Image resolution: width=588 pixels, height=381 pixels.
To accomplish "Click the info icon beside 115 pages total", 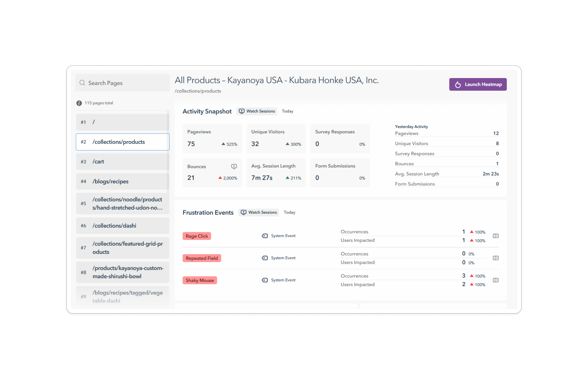I will 79,103.
